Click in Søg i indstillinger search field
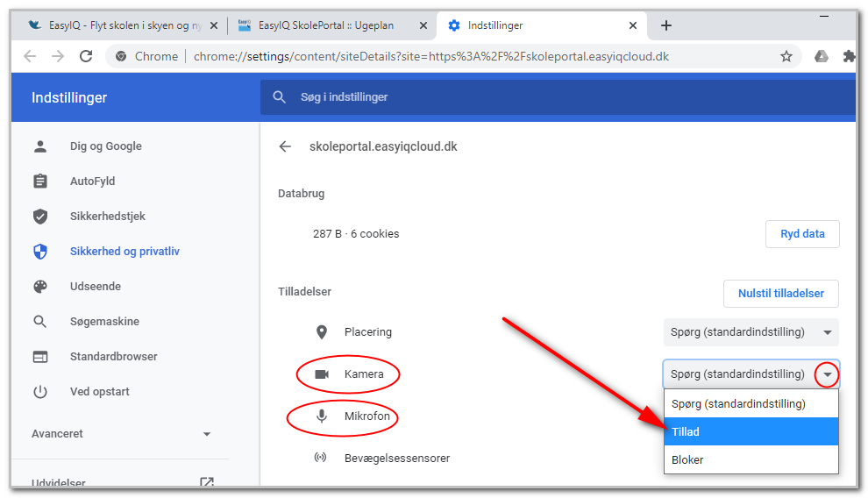The height and width of the screenshot is (498, 868). [x=558, y=96]
